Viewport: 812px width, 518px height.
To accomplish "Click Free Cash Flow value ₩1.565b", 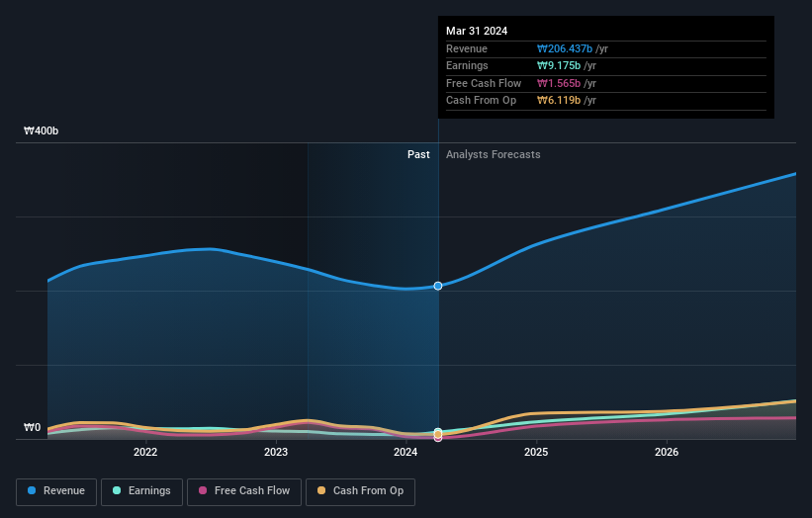I will pyautogui.click(x=559, y=83).
